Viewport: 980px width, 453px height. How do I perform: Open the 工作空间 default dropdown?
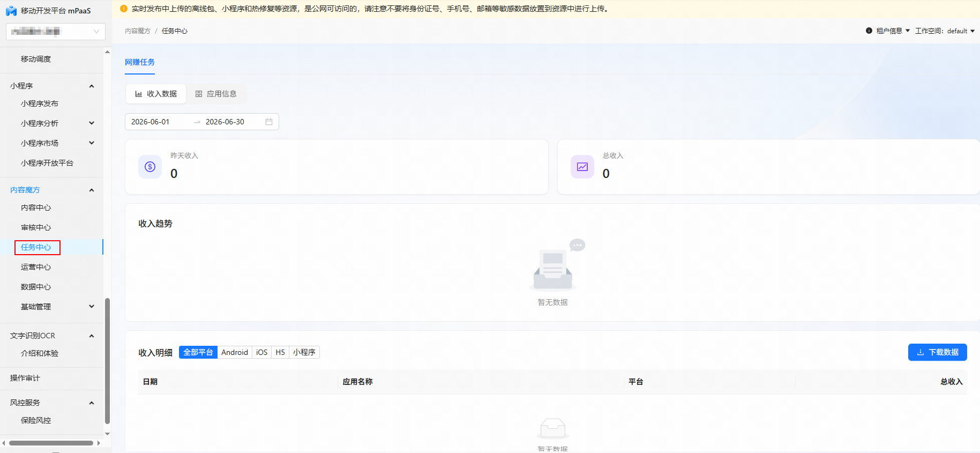coord(945,31)
